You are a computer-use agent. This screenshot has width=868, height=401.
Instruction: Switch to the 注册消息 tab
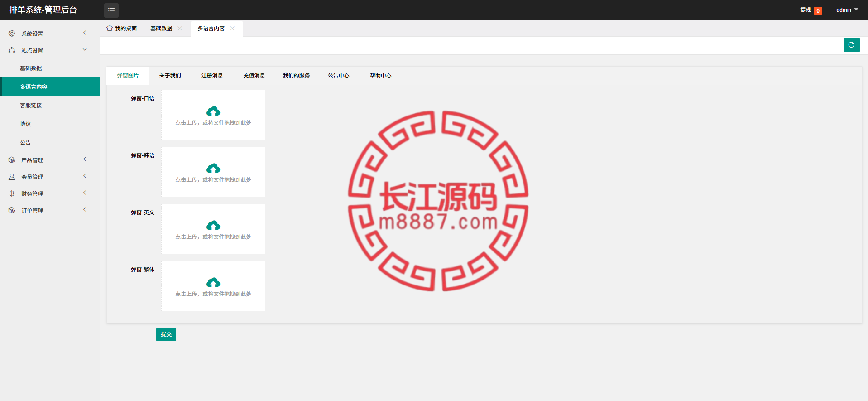tap(212, 76)
